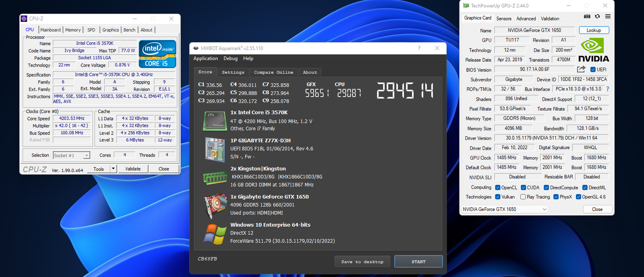The width and height of the screenshot is (644, 277).
Task: Open the Bench tab in CPU-Z
Action: point(129,30)
